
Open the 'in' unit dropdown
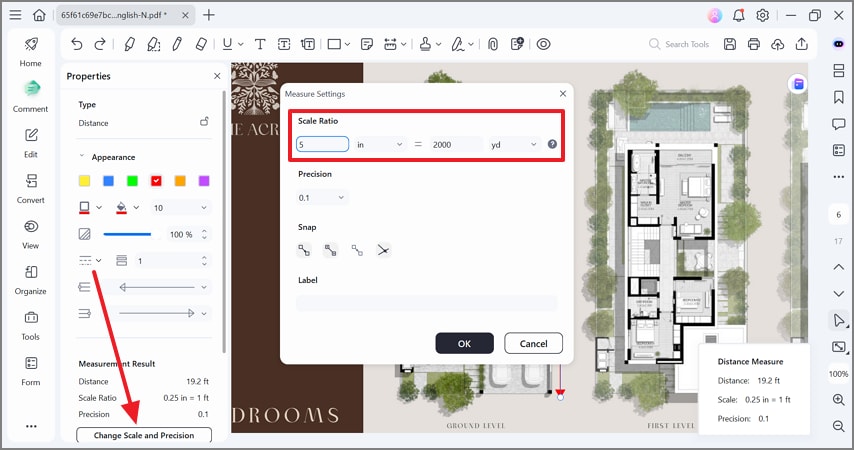point(380,144)
